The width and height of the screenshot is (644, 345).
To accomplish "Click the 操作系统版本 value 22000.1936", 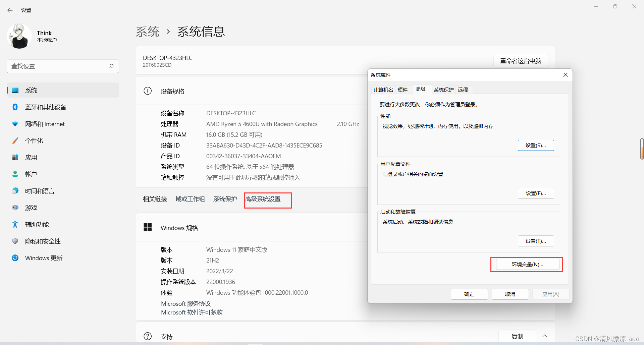I will (220, 282).
